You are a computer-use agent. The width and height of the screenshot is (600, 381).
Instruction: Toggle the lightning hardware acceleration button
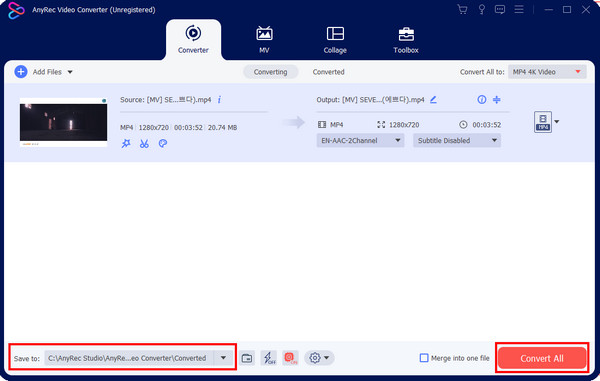tap(269, 358)
